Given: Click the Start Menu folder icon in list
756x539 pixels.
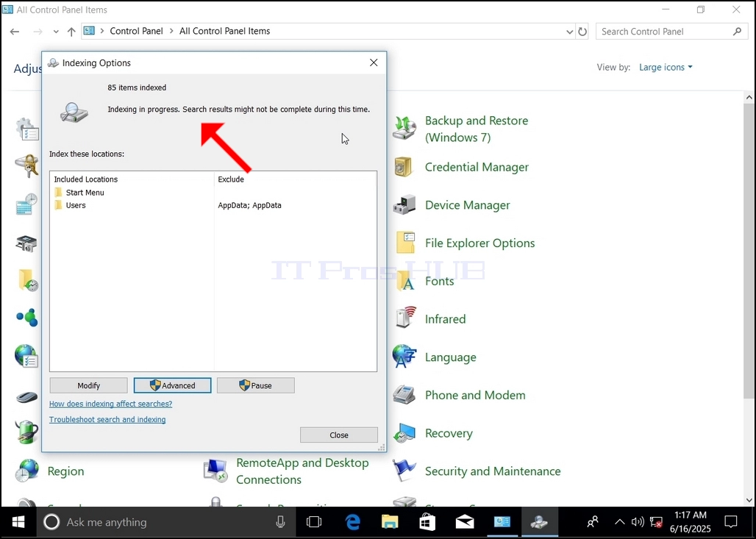Looking at the screenshot, I should click(x=58, y=193).
